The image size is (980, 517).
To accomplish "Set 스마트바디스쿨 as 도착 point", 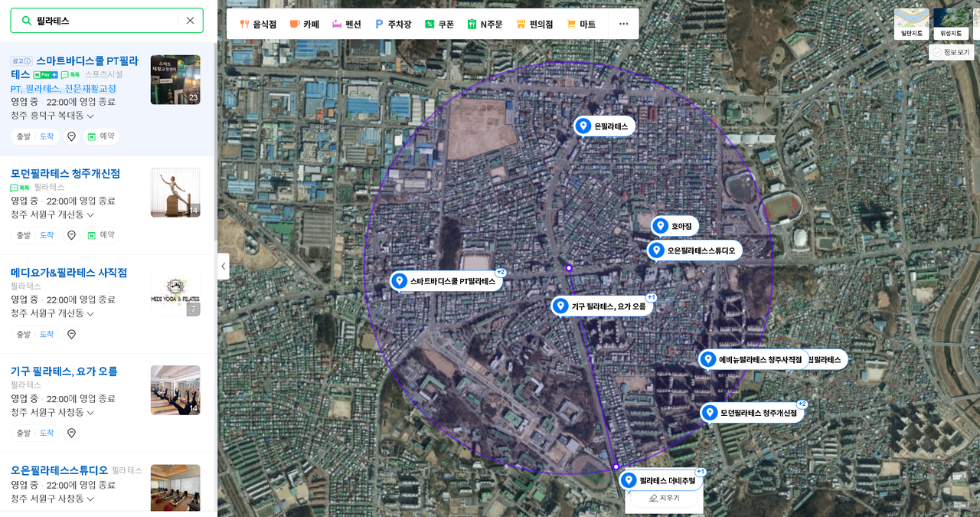I will click(x=47, y=136).
